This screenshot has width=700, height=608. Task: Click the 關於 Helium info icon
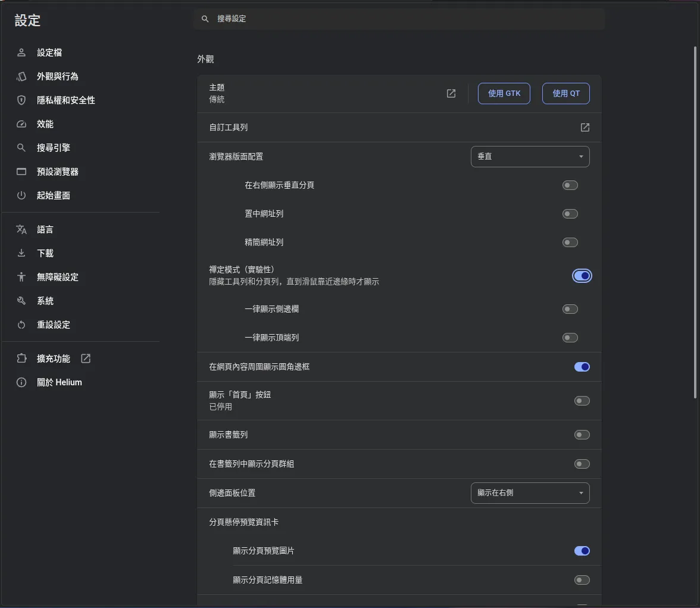pos(21,382)
